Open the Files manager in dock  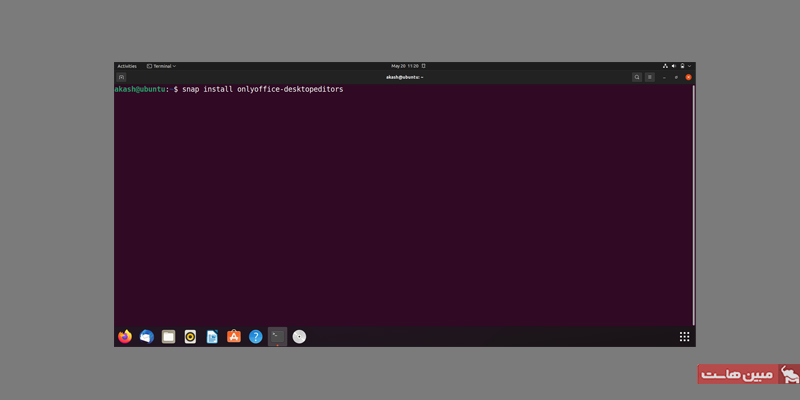pyautogui.click(x=169, y=337)
